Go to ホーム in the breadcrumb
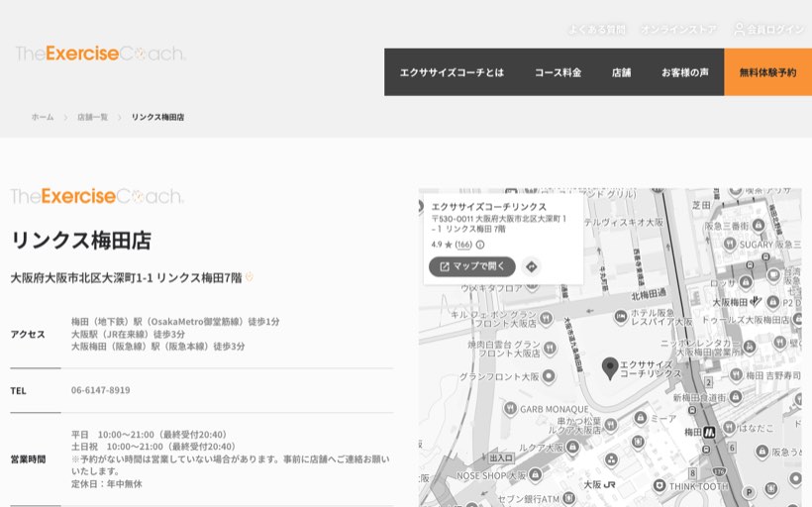Screen dimensions: 812x507 [x=43, y=117]
